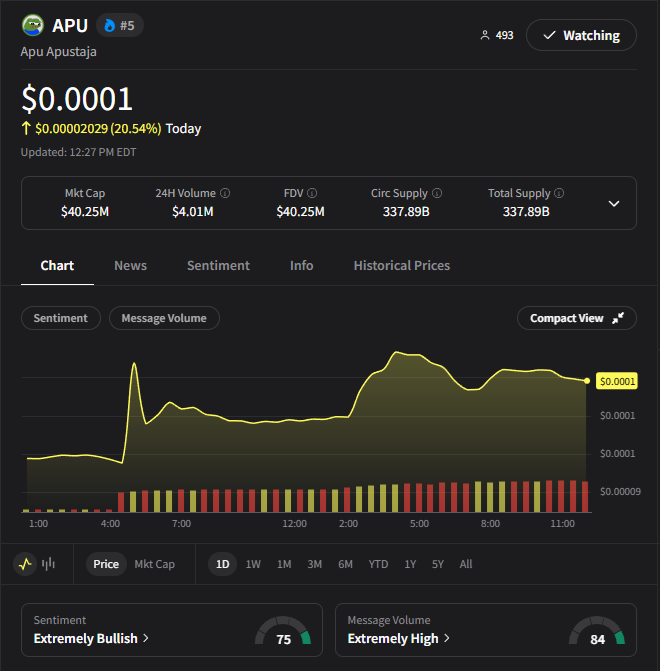Click the 493 watchers count
The width and height of the screenshot is (660, 671).
(x=505, y=35)
